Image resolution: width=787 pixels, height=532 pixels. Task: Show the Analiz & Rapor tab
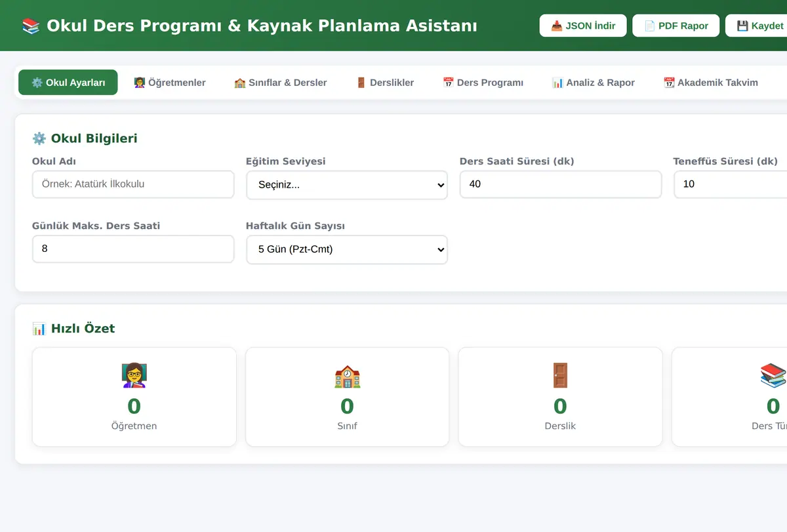pos(594,83)
